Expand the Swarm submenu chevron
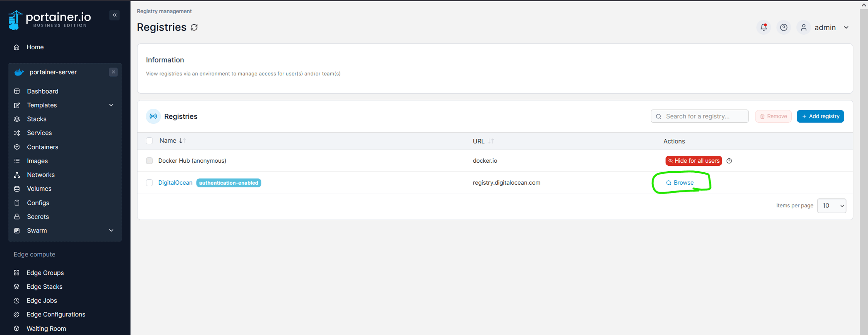Image resolution: width=868 pixels, height=335 pixels. tap(111, 231)
